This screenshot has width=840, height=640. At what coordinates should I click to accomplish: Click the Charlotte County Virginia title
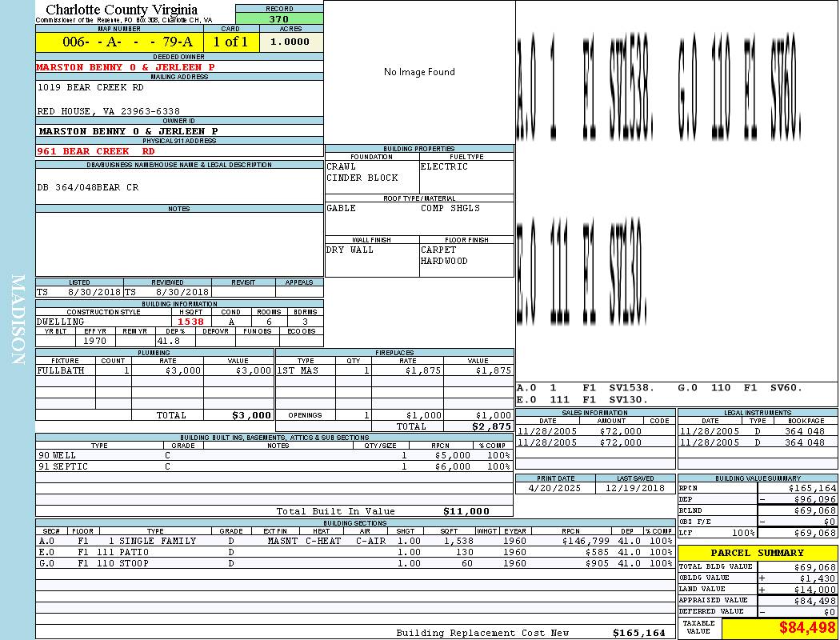coord(122,10)
